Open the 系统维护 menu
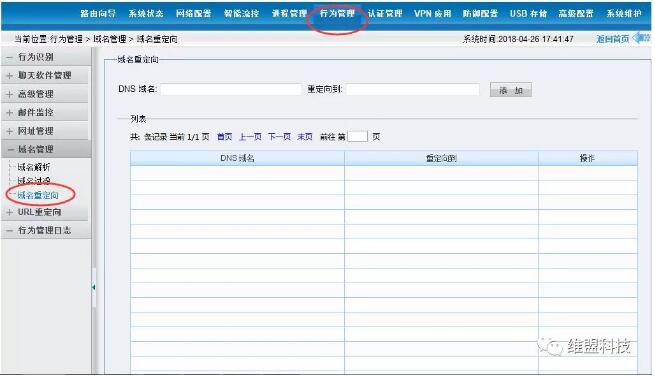This screenshot has height=377, width=655. [624, 13]
